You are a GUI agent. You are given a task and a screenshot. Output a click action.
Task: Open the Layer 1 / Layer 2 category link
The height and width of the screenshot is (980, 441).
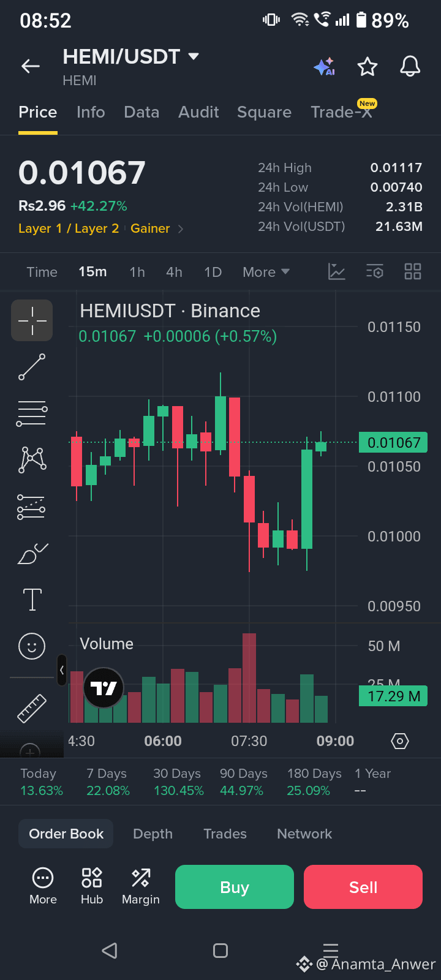click(x=69, y=228)
